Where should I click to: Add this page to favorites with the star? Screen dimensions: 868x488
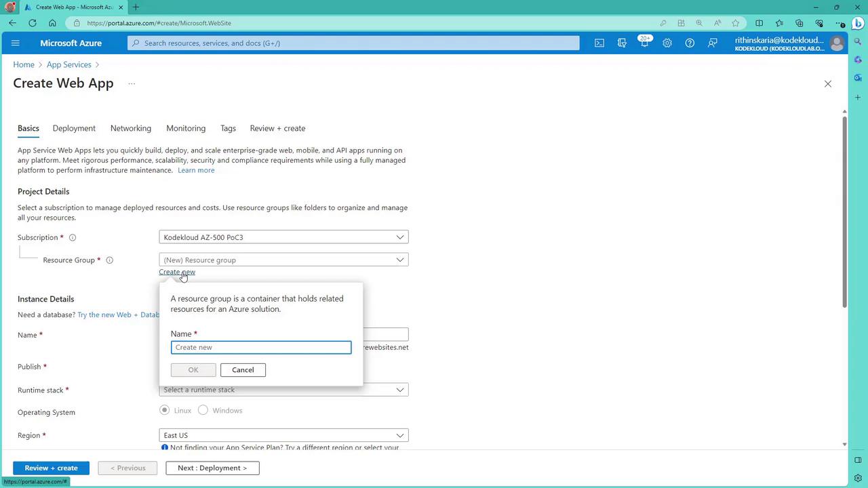(x=736, y=23)
